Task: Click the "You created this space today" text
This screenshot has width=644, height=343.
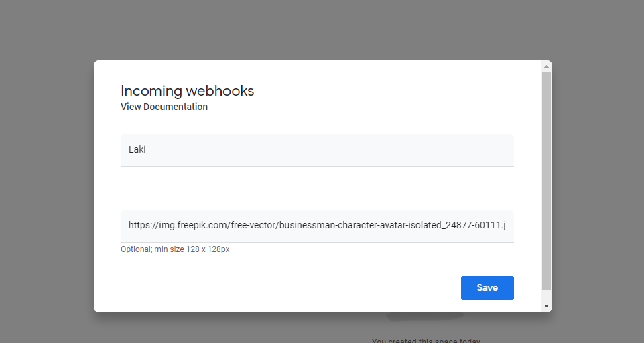Action: (x=426, y=340)
